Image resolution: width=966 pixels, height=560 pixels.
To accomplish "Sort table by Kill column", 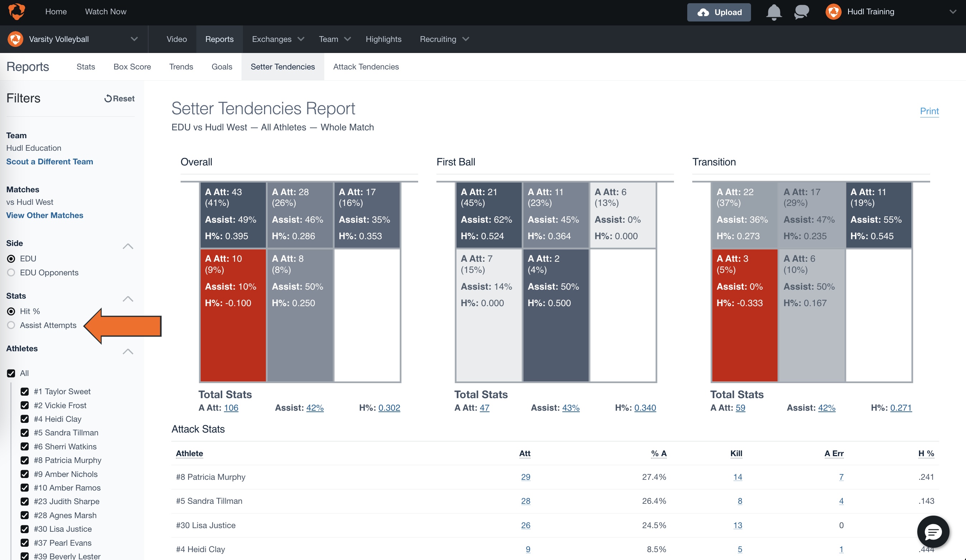I will point(736,453).
